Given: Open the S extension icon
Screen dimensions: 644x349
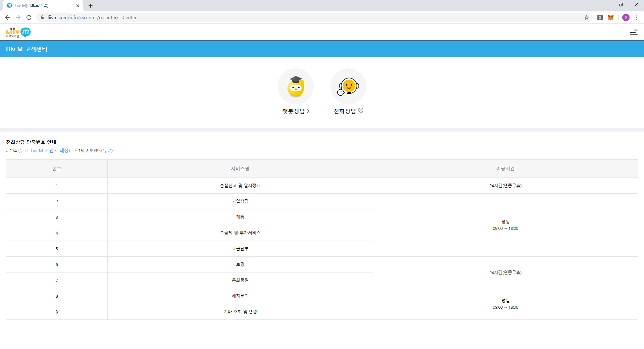Looking at the screenshot, I should (x=600, y=17).
